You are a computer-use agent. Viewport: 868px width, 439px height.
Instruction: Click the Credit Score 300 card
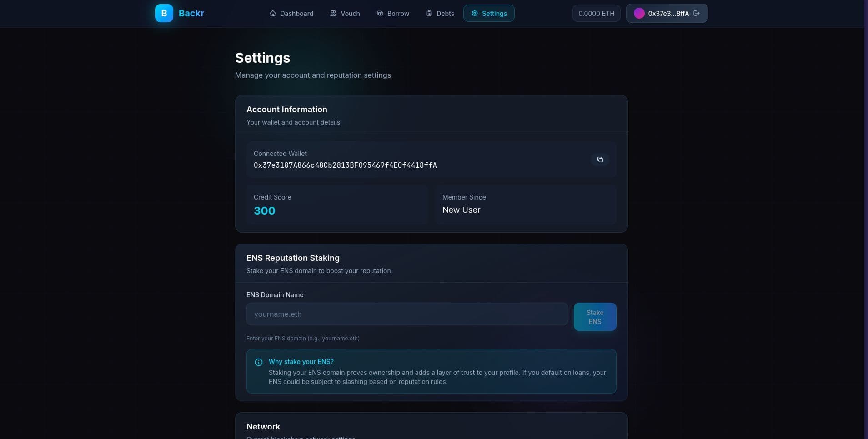[337, 205]
